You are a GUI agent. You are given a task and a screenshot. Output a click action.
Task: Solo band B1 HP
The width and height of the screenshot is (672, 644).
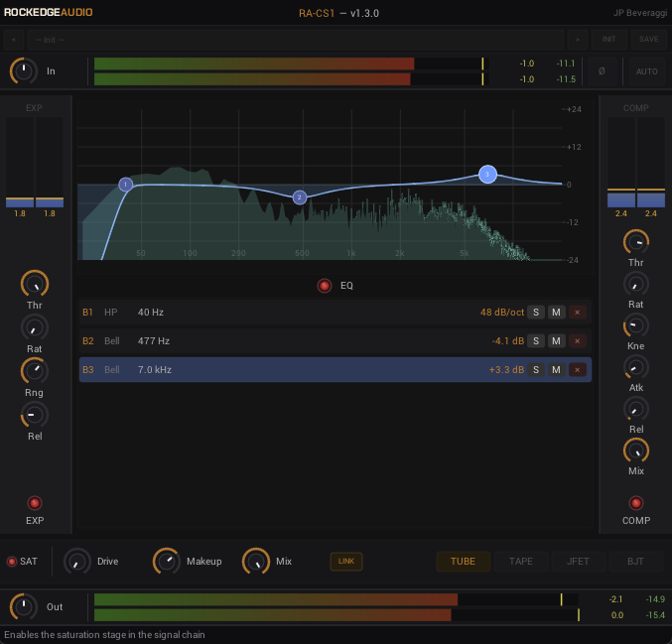click(x=536, y=313)
